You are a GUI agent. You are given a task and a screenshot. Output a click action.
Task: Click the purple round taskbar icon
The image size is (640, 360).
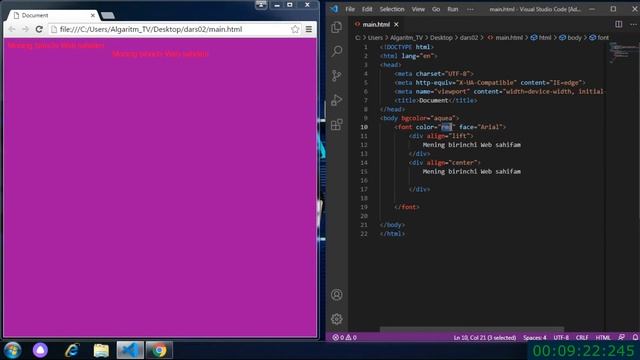coord(40,350)
